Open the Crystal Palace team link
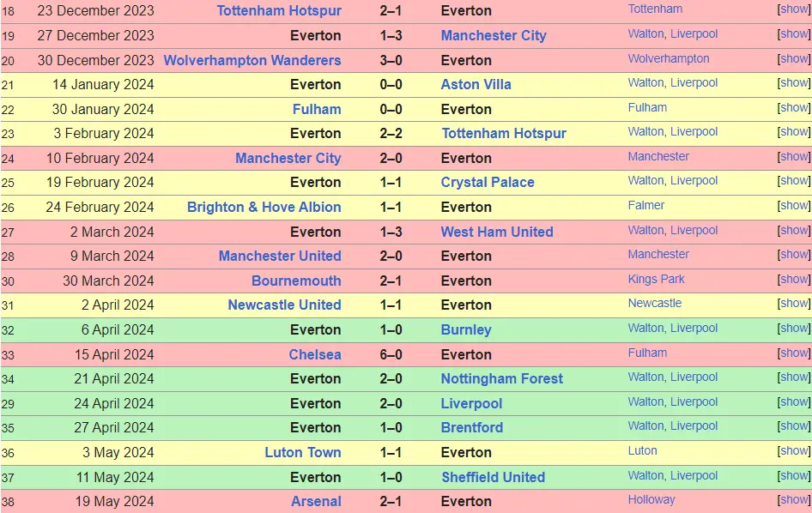 (x=487, y=183)
